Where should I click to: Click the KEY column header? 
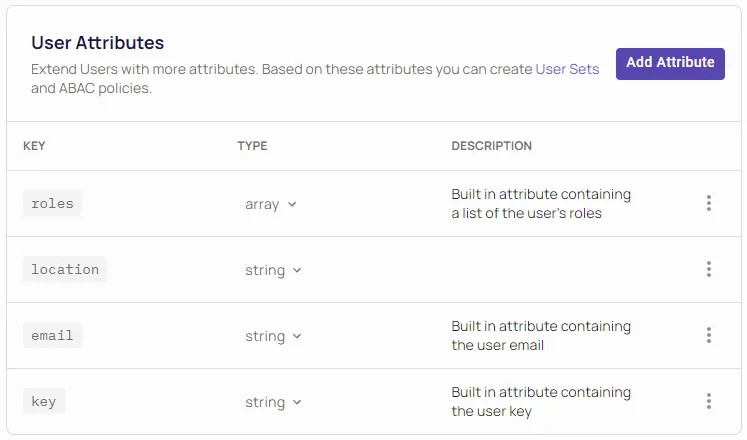[34, 146]
